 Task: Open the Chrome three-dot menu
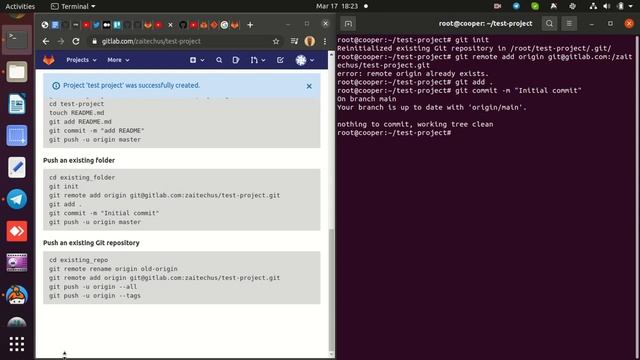click(325, 41)
